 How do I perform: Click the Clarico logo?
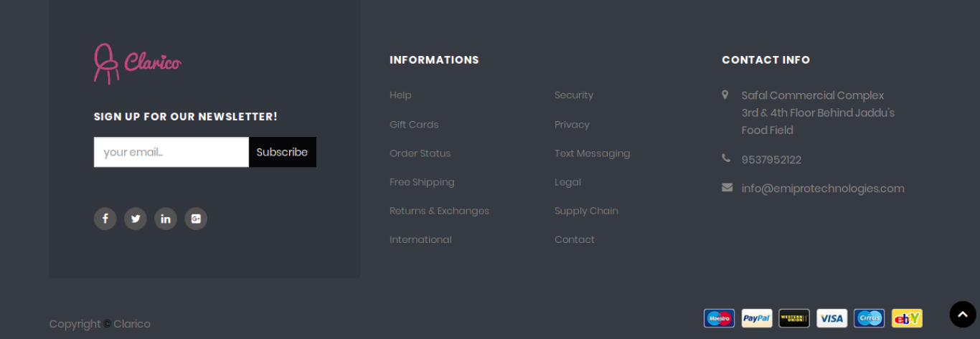(x=137, y=63)
